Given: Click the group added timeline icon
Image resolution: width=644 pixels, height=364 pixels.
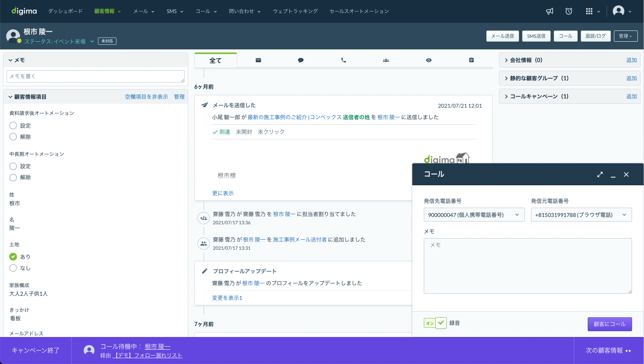Looking at the screenshot, I should click(x=204, y=244).
